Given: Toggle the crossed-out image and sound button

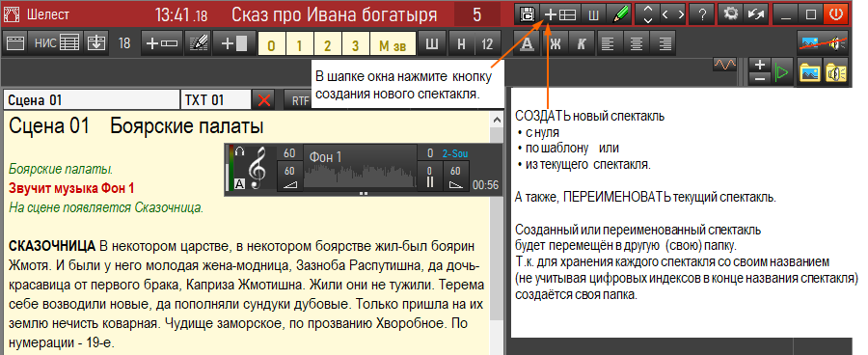Looking at the screenshot, I should click(x=823, y=43).
